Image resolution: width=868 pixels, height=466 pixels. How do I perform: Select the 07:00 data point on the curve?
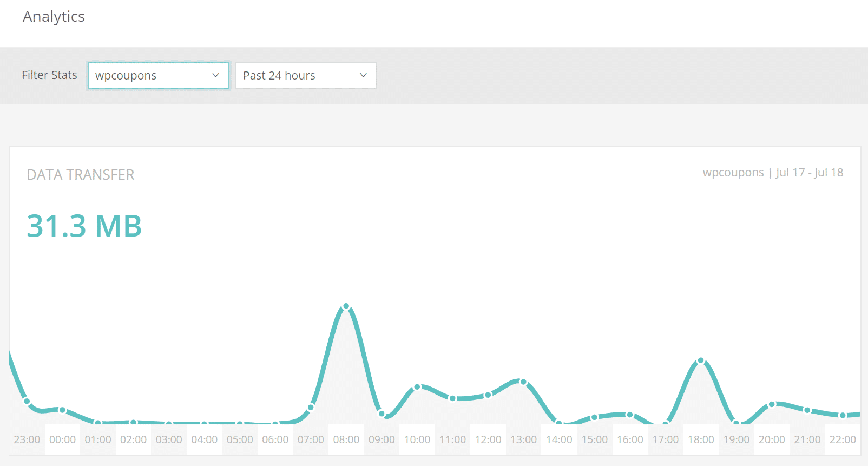311,407
